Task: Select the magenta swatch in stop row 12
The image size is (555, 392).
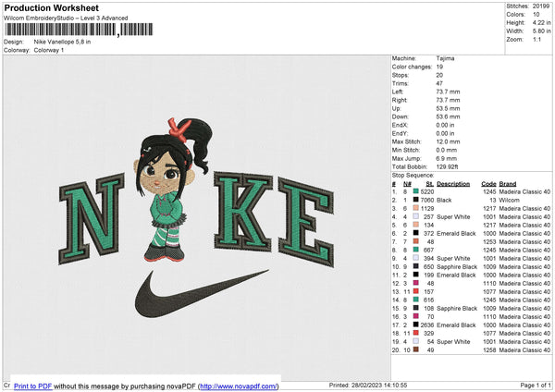Action: [416, 283]
